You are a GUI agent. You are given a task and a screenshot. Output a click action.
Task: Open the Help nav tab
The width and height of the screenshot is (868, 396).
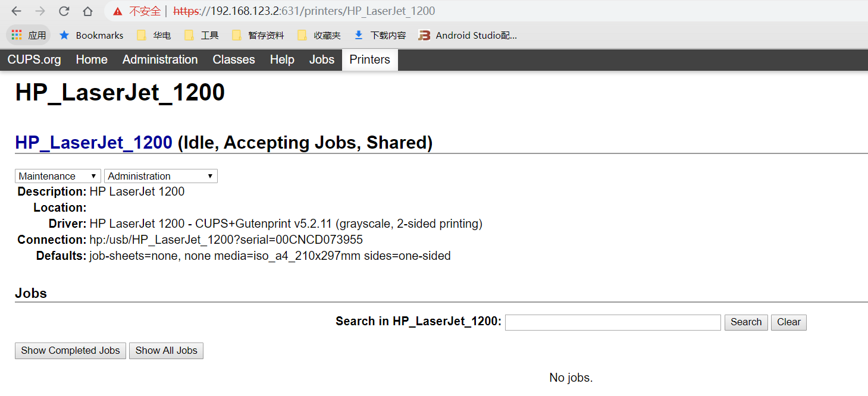tap(282, 59)
